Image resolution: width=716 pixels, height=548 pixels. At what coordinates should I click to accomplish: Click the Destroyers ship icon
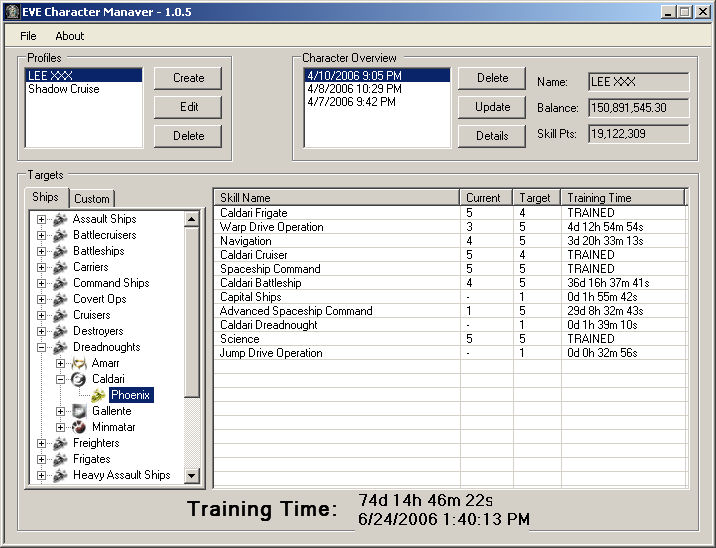coord(60,331)
